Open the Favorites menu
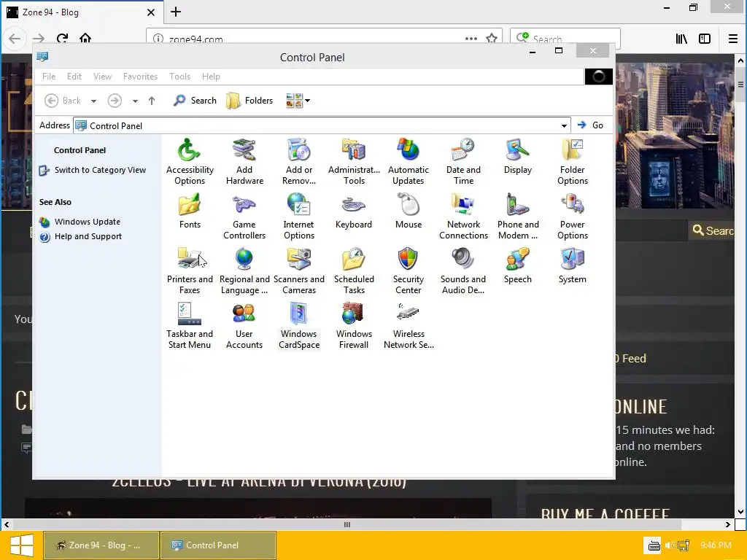 click(140, 76)
